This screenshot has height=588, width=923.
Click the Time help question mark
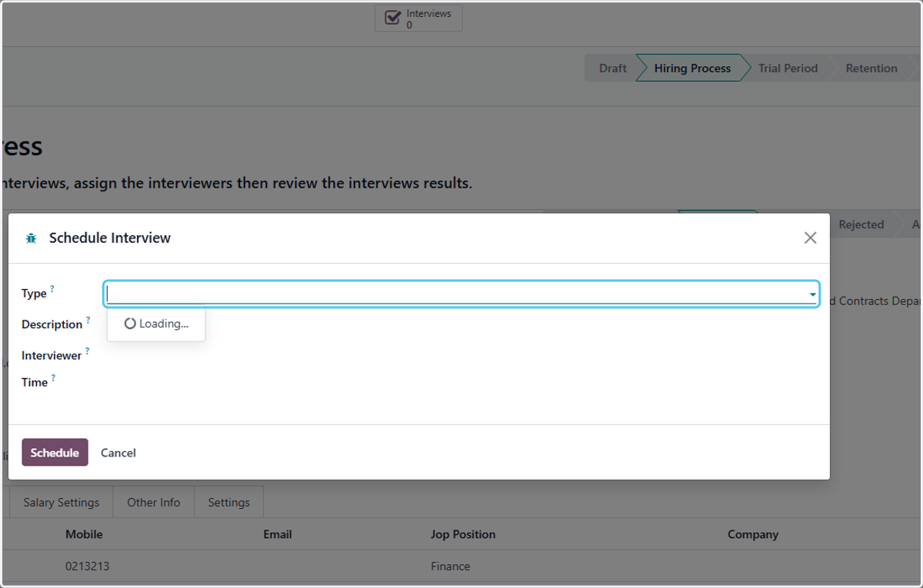(x=53, y=377)
